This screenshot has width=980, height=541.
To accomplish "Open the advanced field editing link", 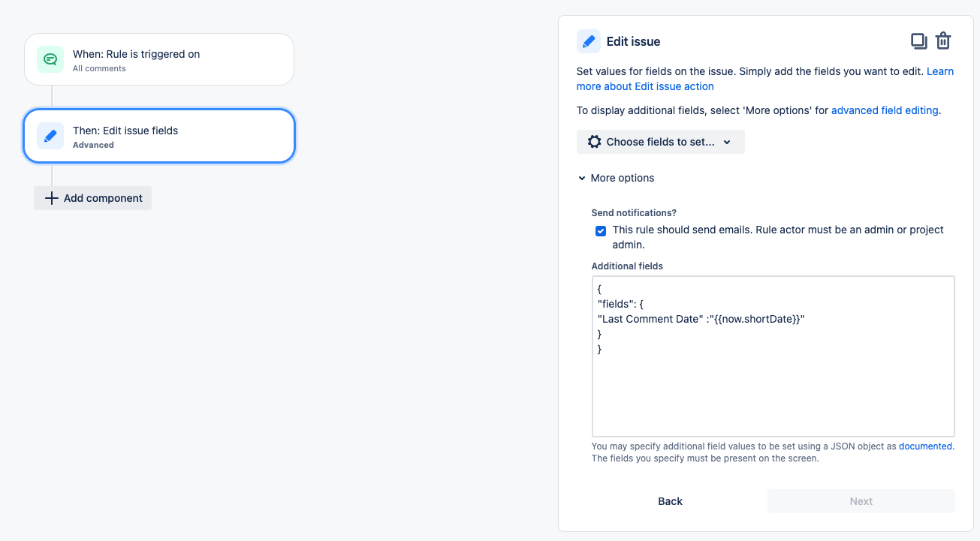I will point(885,110).
